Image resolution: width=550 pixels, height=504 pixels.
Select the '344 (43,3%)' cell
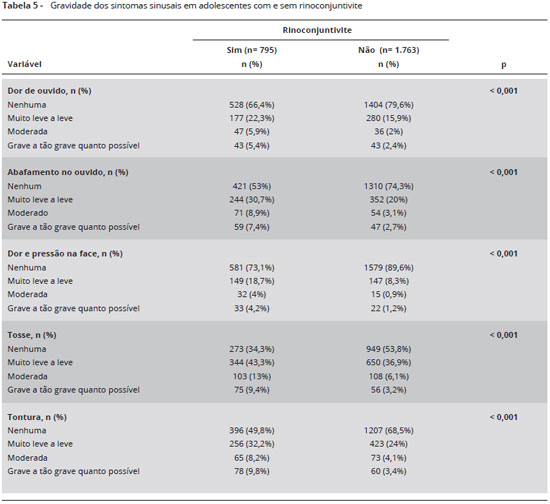(x=252, y=362)
